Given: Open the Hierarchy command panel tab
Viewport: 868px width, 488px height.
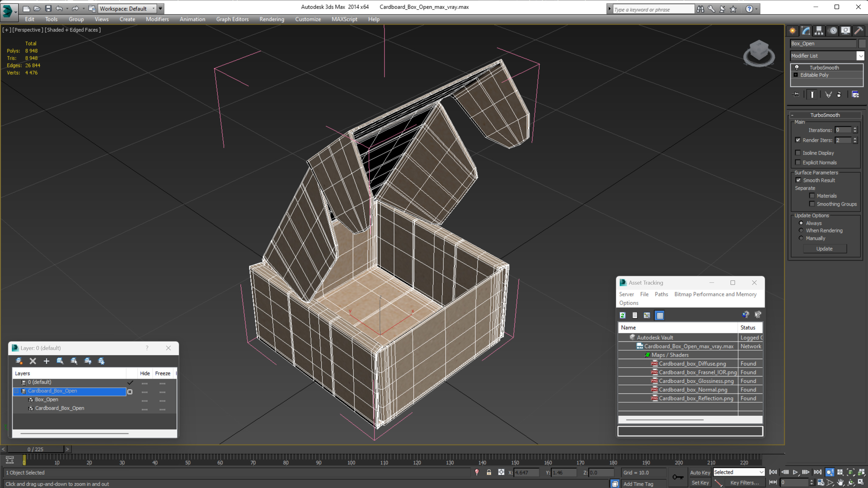Looking at the screenshot, I should click(x=819, y=31).
